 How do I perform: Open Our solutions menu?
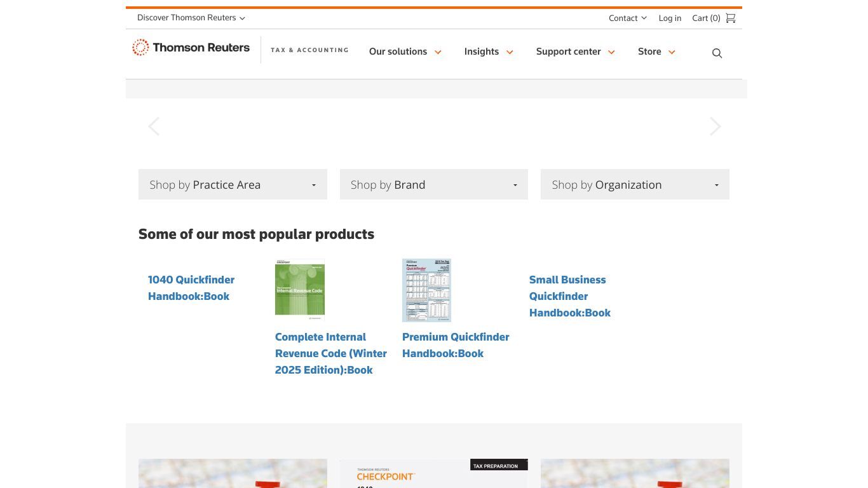405,51
